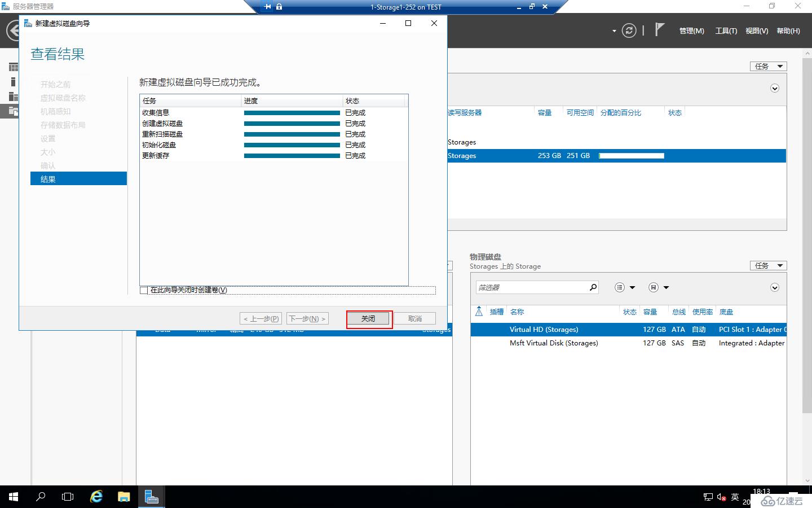The image size is (812, 508).
Task: Open Task View on the taskbar
Action: (x=68, y=497)
